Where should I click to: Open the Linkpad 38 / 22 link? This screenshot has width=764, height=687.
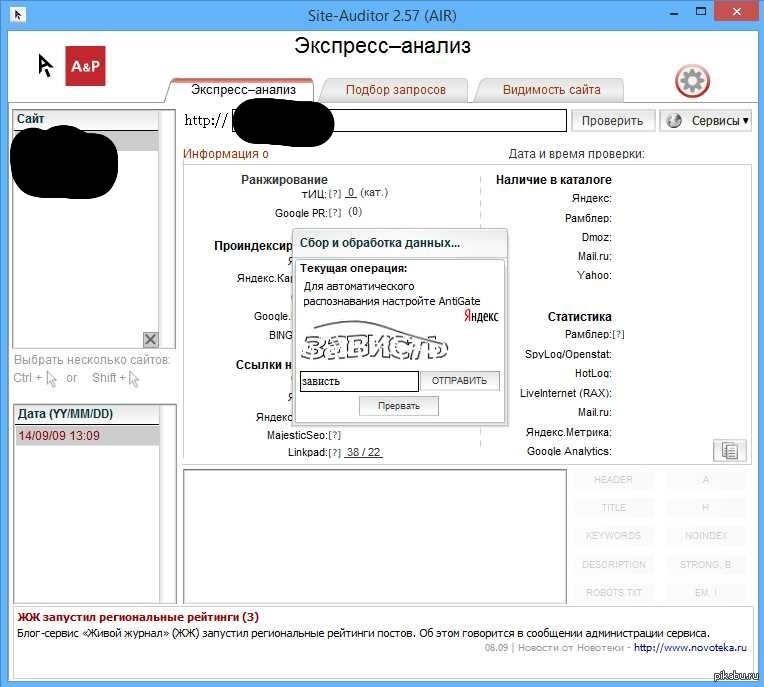click(363, 452)
